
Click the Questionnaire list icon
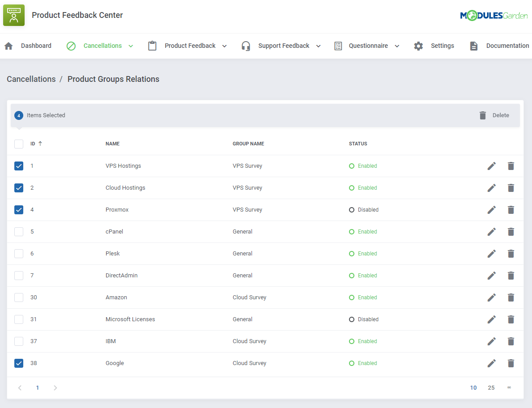click(x=338, y=46)
